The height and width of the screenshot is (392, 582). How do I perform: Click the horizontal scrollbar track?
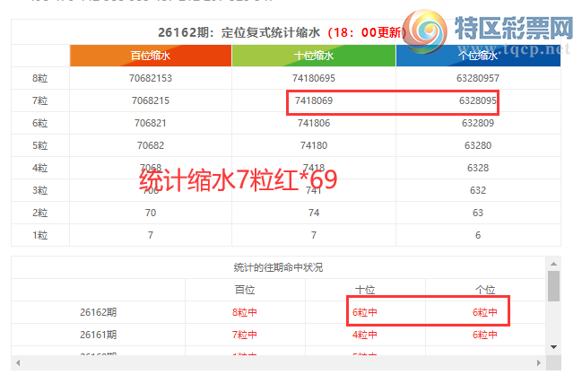point(278,362)
